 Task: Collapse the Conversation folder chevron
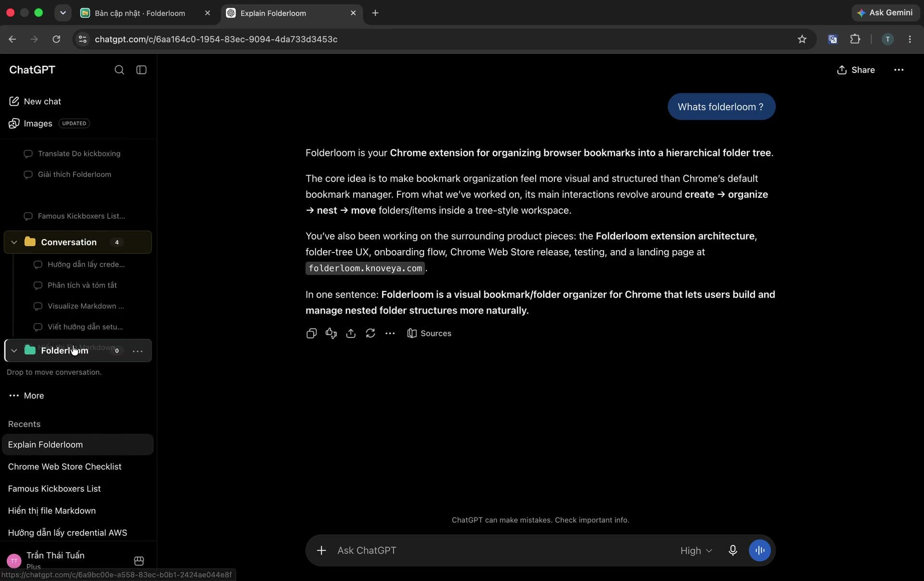pos(14,242)
